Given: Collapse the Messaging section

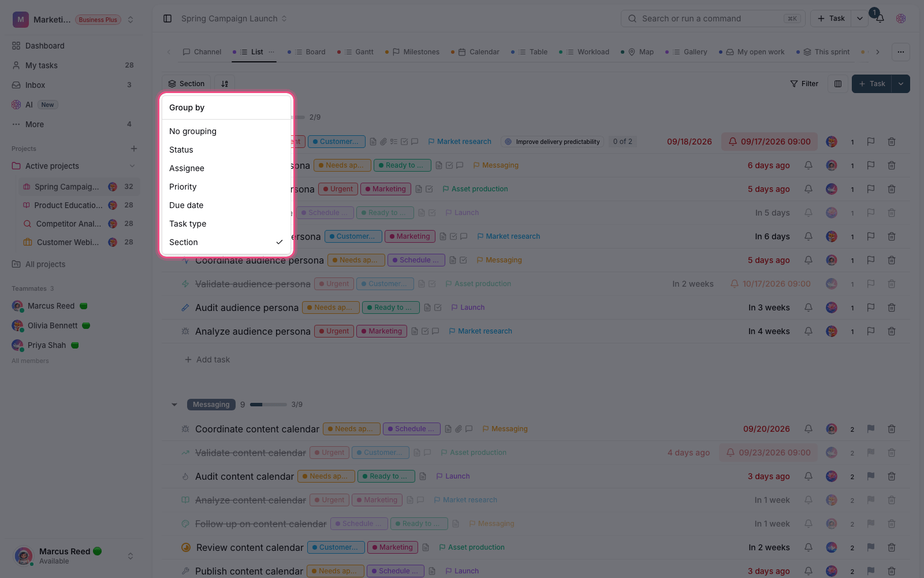Looking at the screenshot, I should tap(174, 405).
